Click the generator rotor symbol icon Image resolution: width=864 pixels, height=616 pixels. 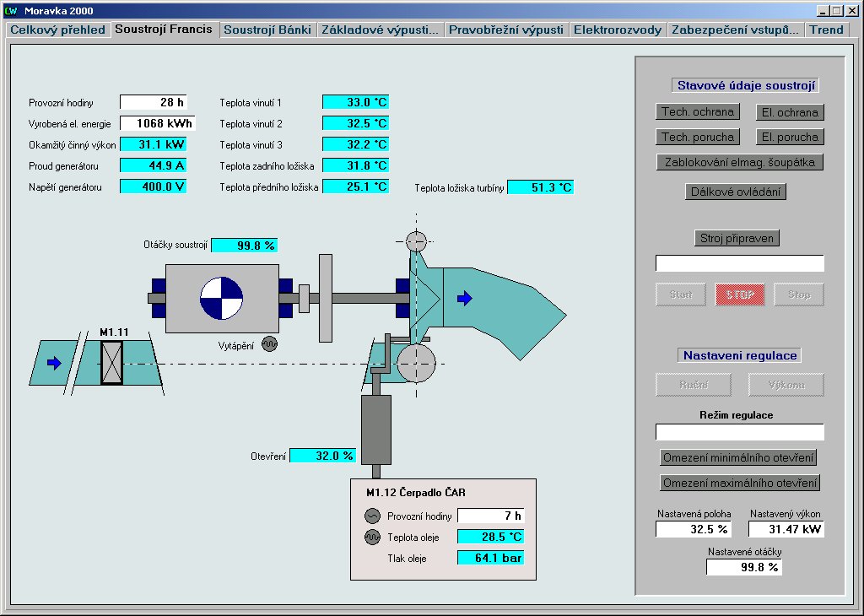[x=221, y=298]
